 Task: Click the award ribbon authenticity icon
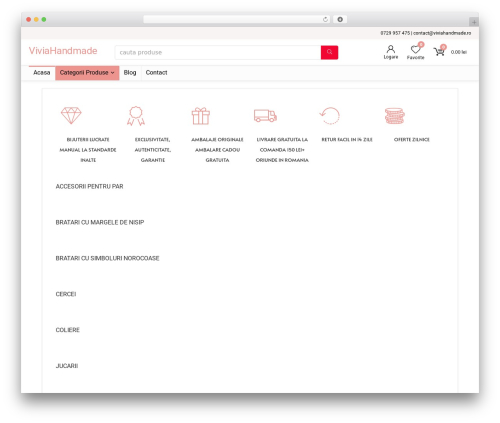point(136,116)
